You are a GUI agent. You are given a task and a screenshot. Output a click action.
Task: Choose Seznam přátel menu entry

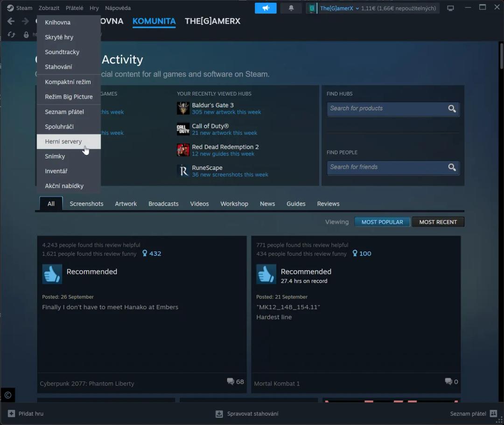(x=69, y=112)
